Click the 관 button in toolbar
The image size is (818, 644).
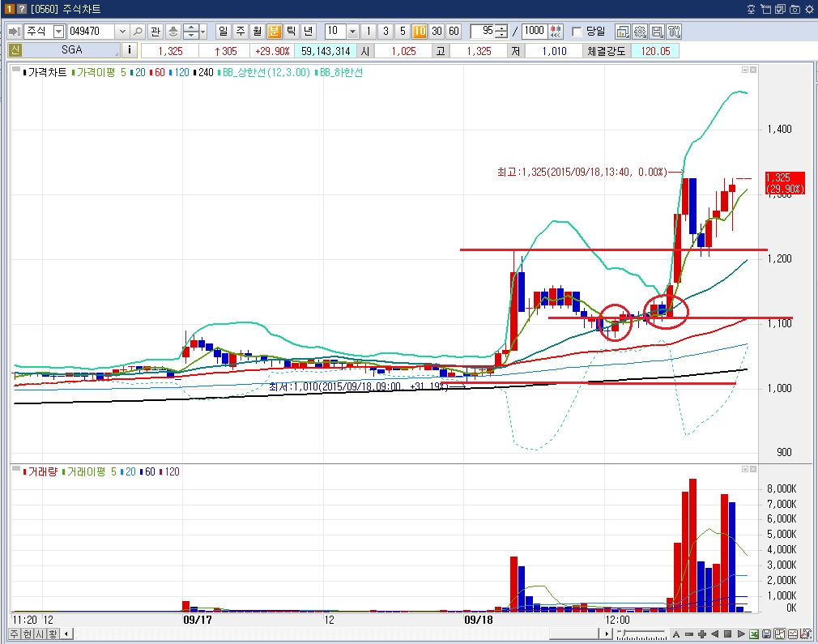(155, 32)
